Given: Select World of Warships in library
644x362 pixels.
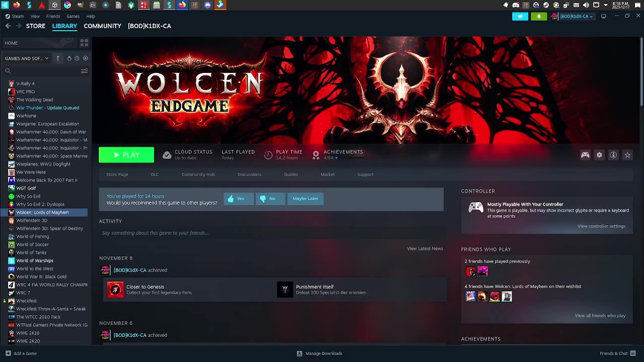Looking at the screenshot, I should click(34, 260).
